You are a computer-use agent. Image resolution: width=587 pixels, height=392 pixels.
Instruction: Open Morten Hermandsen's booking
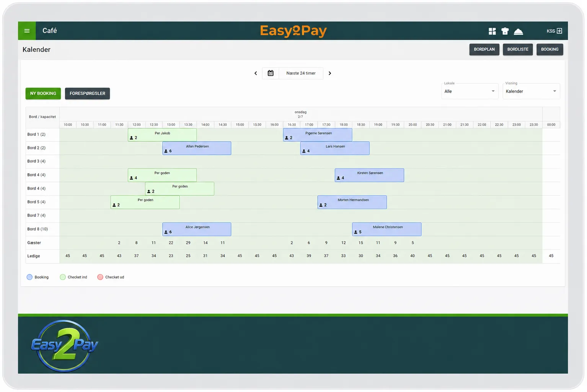(x=352, y=202)
